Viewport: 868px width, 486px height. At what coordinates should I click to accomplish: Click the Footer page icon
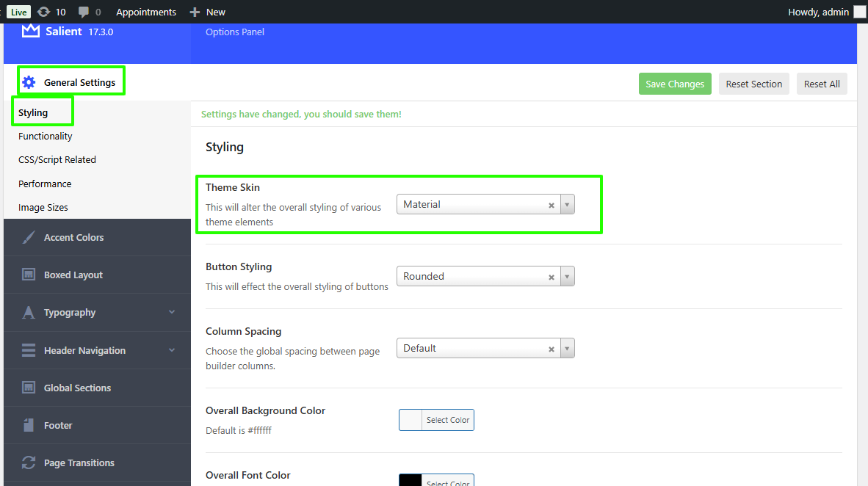pyautogui.click(x=29, y=425)
